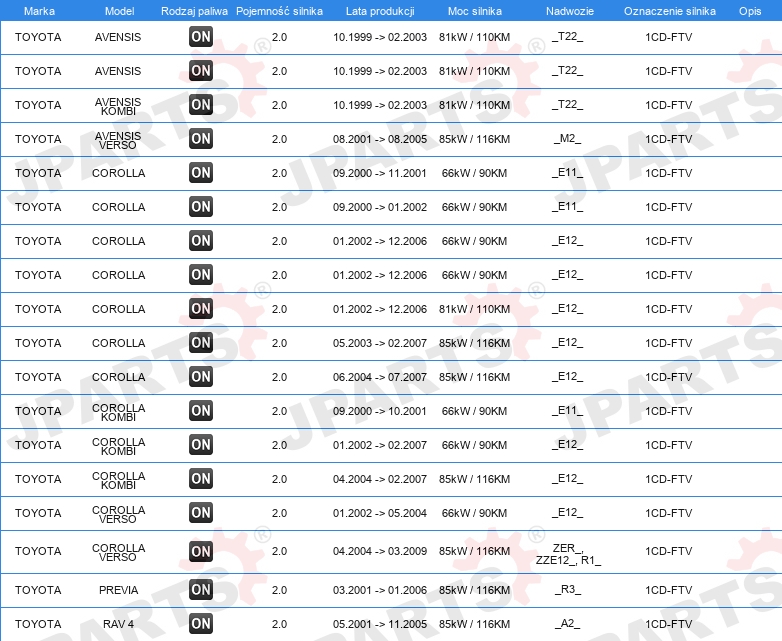Click 85kW / 116KM in the PREVIA row

pyautogui.click(x=474, y=590)
